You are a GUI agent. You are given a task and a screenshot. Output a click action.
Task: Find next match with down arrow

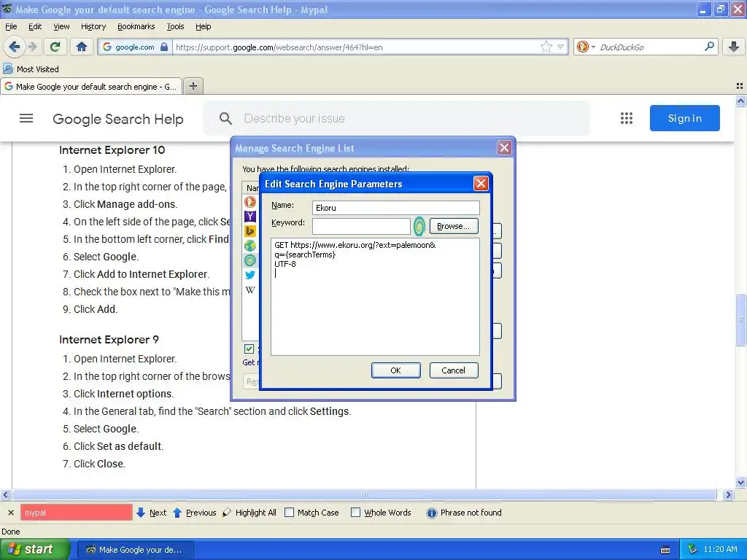[151, 513]
